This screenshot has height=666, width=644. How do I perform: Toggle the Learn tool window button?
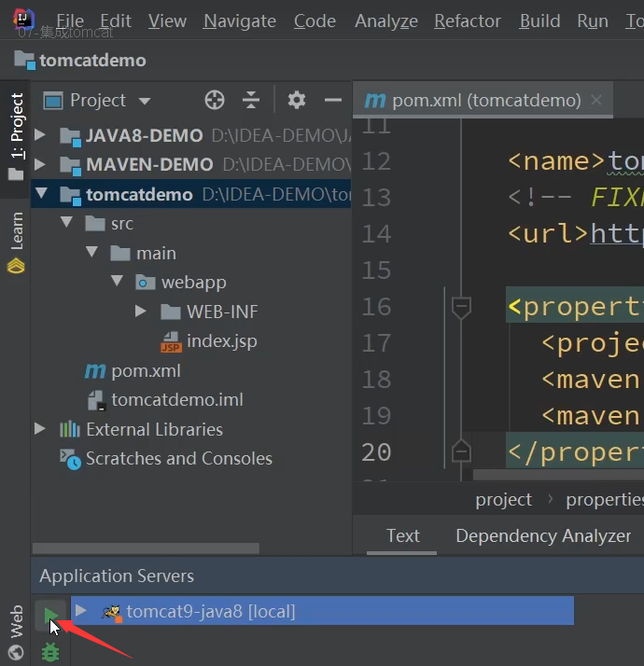(16, 243)
